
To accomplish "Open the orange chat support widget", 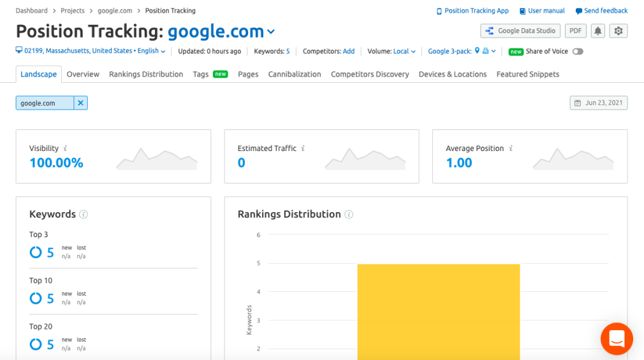I will (617, 339).
